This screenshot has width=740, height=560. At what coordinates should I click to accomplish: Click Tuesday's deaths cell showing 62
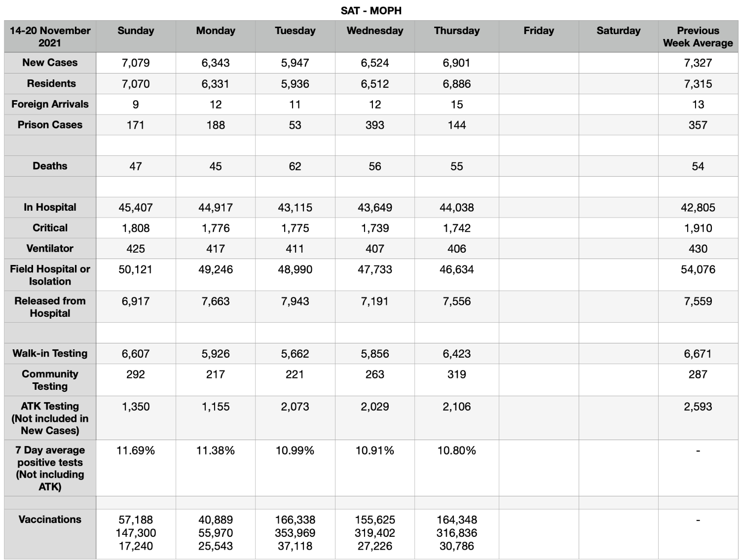click(295, 166)
